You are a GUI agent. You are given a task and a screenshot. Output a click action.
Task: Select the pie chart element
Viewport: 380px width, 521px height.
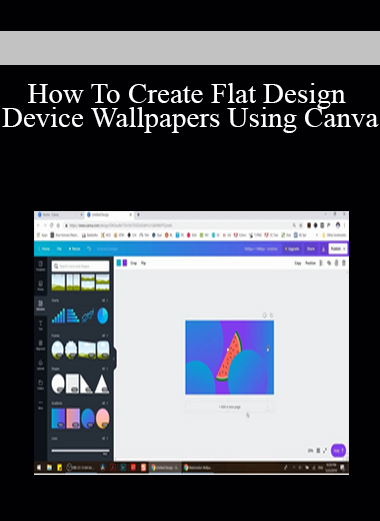tap(103, 316)
